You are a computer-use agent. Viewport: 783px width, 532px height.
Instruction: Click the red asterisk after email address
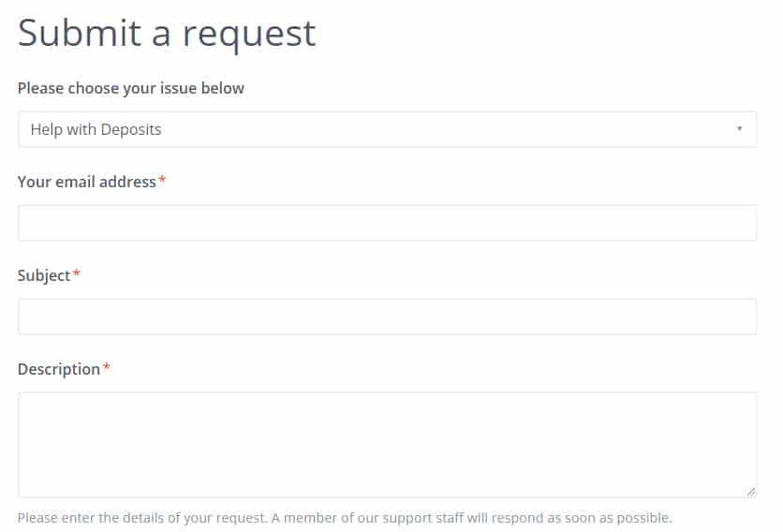coord(162,180)
